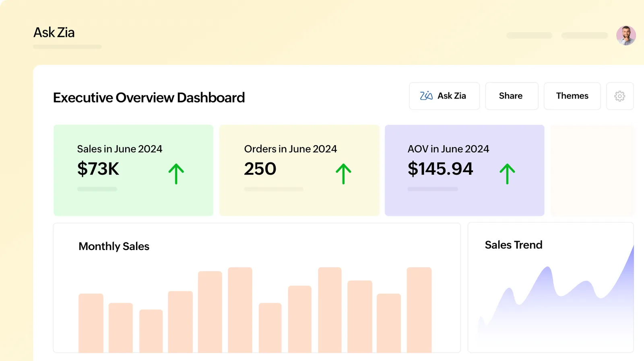Select the $73K sales value
This screenshot has height=361, width=644.
98,169
